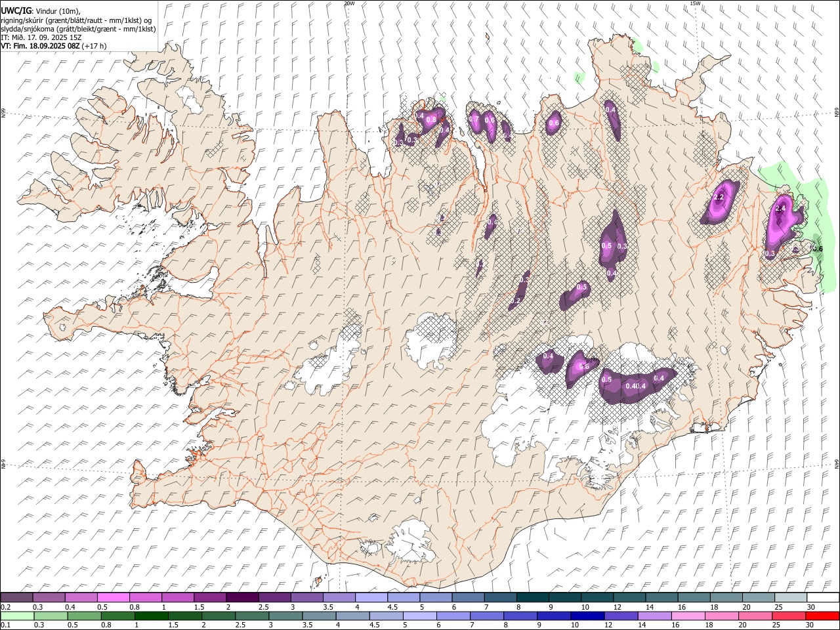Click the 'IT: Mið. 17. 09. 2025 15Z' line

41,37
